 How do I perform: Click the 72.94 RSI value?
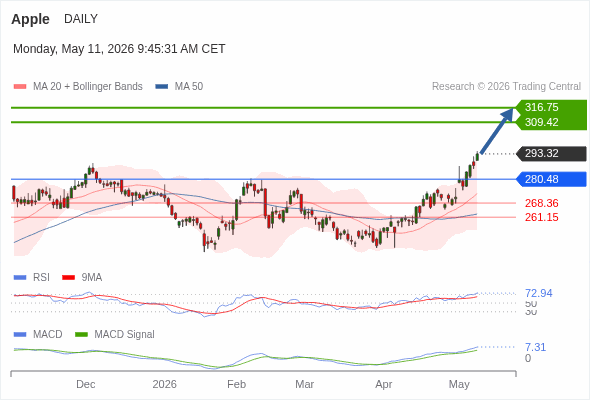pos(538,293)
